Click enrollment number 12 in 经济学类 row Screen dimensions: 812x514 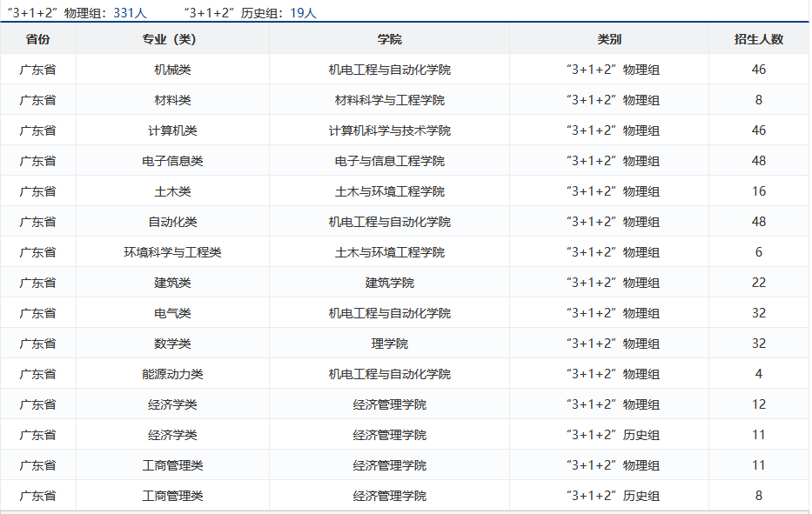pyautogui.click(x=759, y=404)
